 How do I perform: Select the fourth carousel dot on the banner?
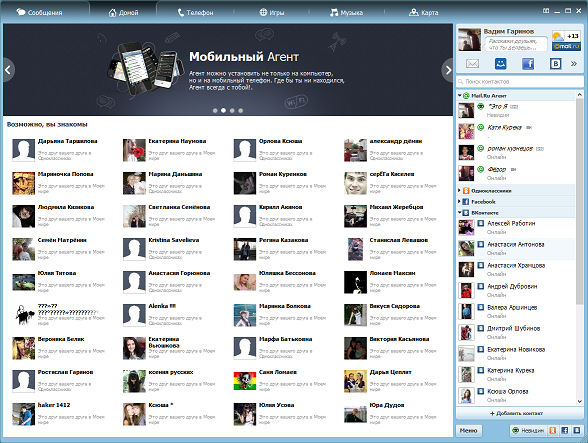tap(241, 110)
